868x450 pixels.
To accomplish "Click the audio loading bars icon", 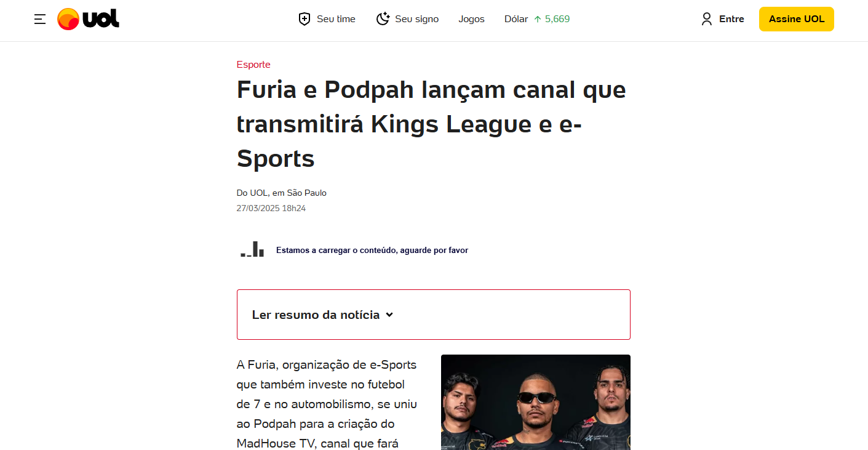I will [252, 249].
